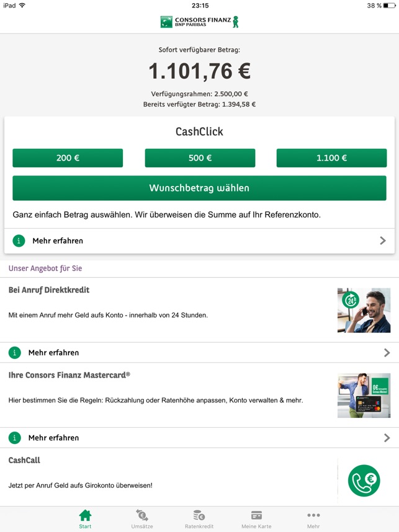Screen dimensions: 399x532
Task: Go to Meine Karte card icon
Action: 256,515
